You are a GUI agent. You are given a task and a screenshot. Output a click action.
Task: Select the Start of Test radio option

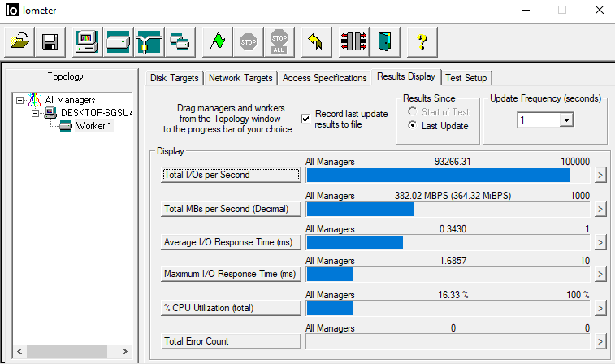pos(414,111)
